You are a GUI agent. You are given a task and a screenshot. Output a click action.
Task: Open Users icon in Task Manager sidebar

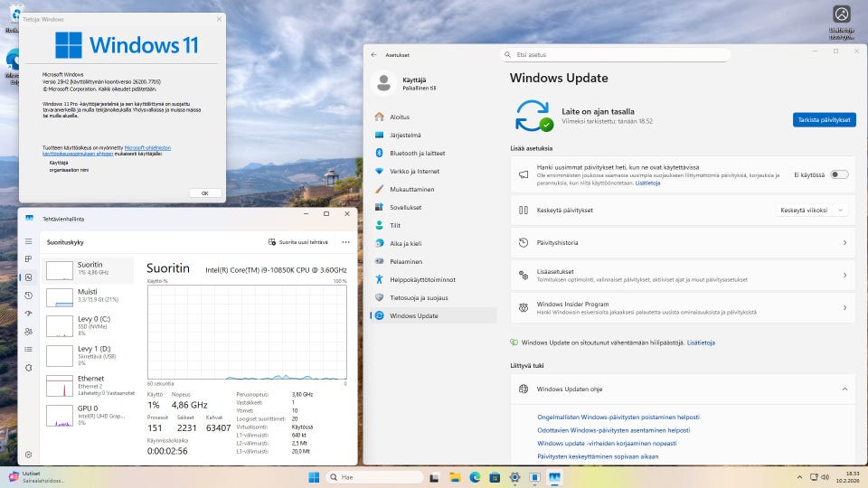click(x=29, y=332)
